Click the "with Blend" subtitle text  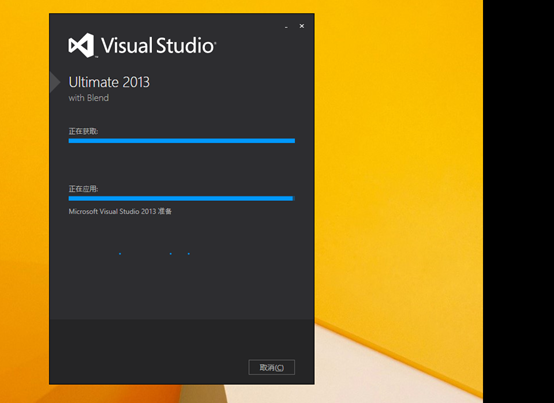[89, 98]
